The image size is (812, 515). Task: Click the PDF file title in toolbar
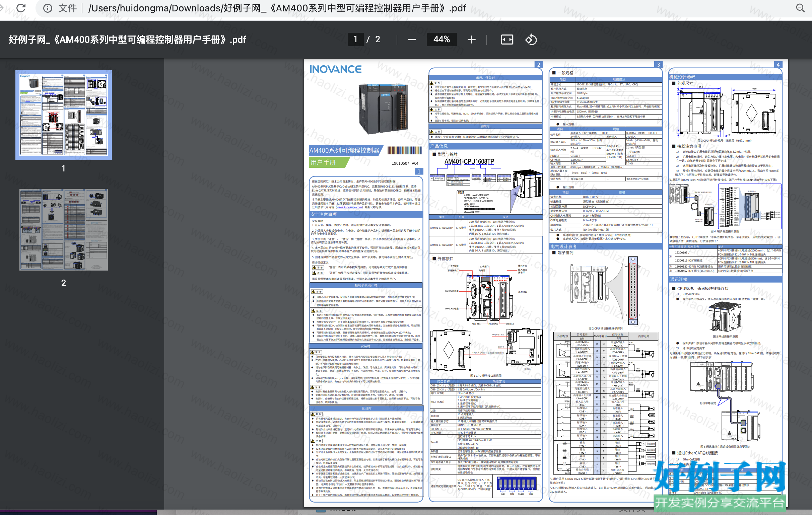point(128,40)
